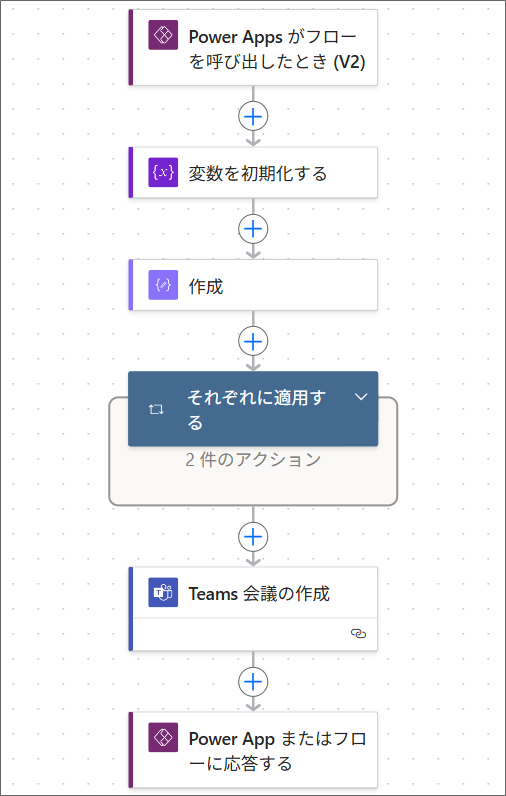
Task: Click the connection link icon on Teams card
Action: coord(358,634)
